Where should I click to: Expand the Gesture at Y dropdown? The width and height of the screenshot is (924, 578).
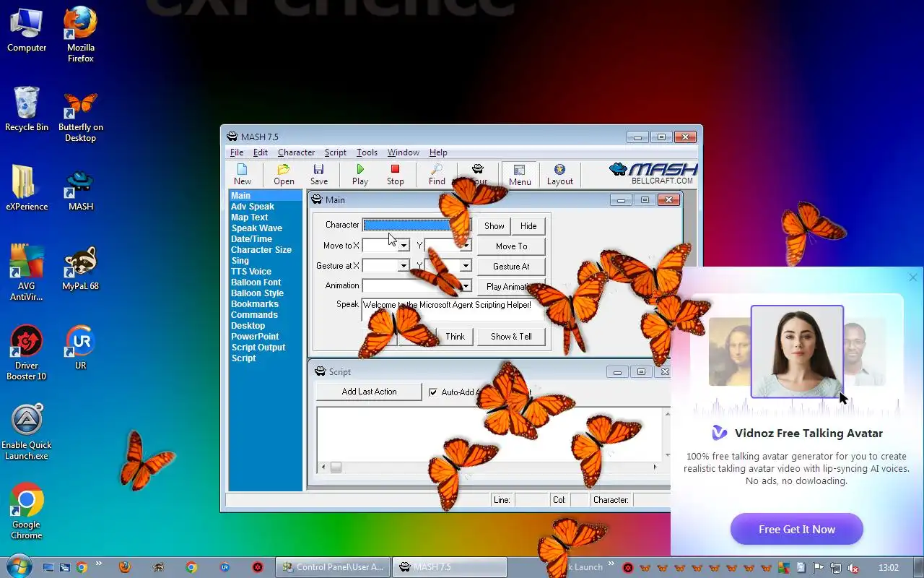pyautogui.click(x=466, y=266)
